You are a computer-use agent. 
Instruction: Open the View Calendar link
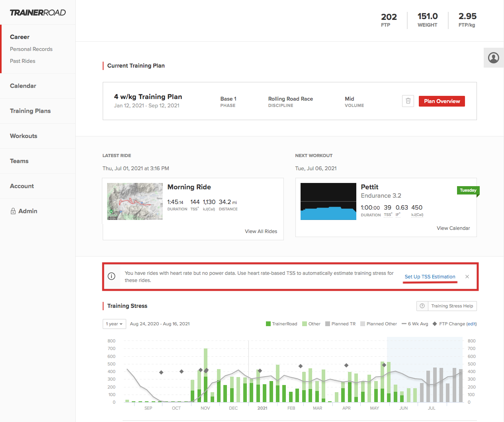coord(453,228)
